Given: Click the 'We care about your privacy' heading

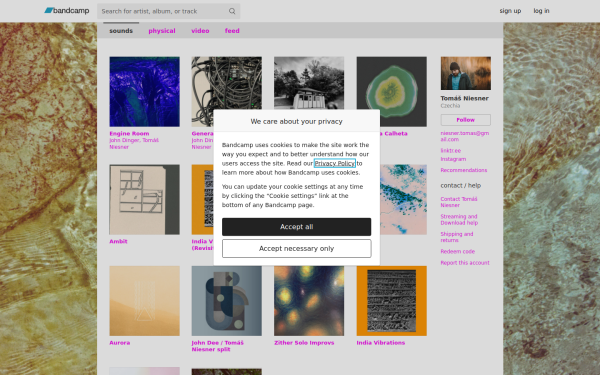Looking at the screenshot, I should pos(297,121).
